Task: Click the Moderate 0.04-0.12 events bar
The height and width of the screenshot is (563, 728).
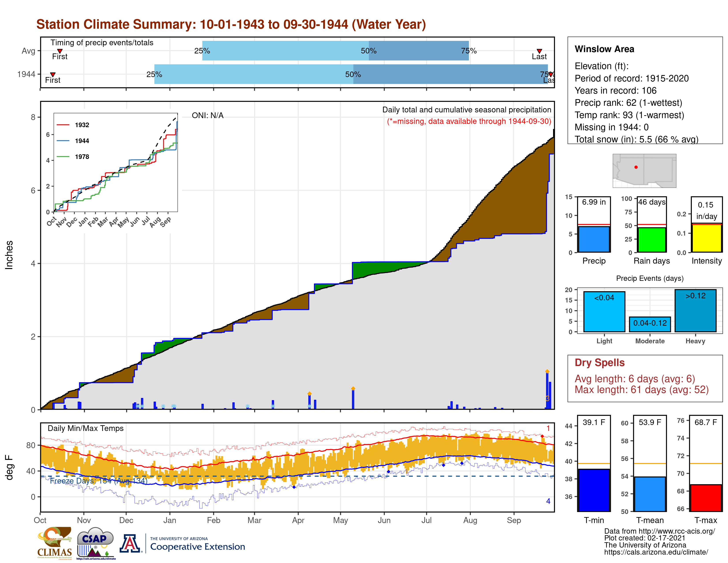Action: click(650, 324)
